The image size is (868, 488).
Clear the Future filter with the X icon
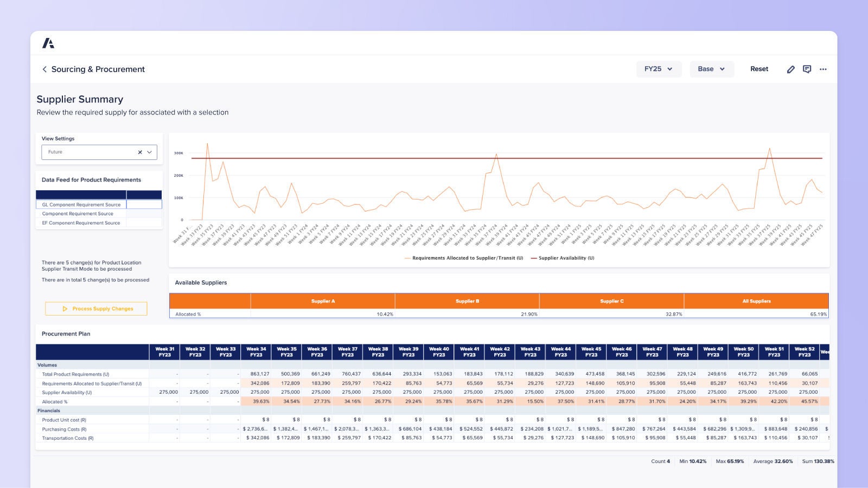click(139, 152)
